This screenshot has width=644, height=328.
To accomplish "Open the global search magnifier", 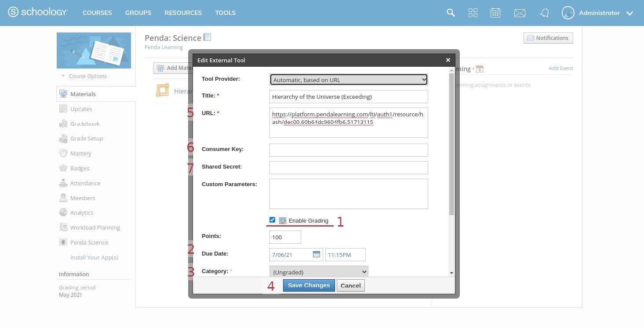I will pyautogui.click(x=451, y=13).
